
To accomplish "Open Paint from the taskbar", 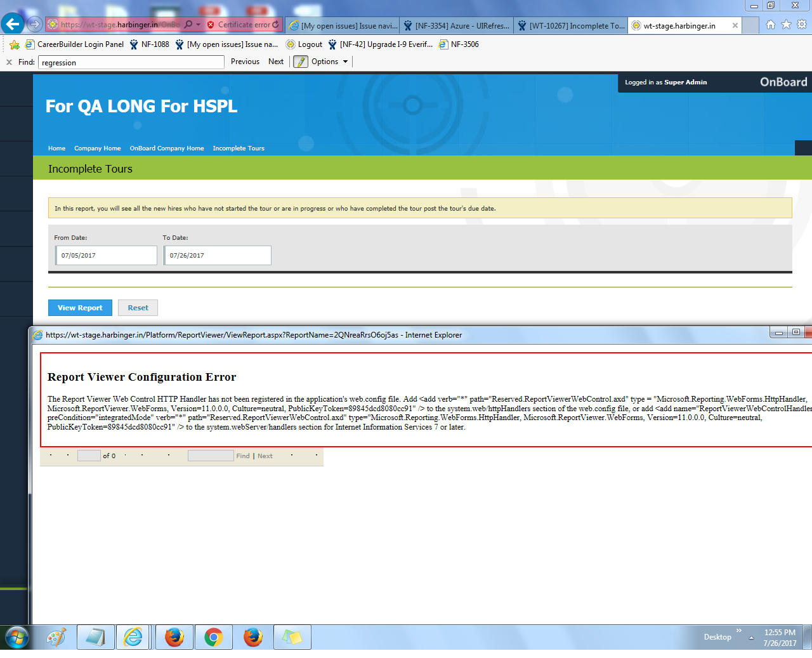I will 56,637.
